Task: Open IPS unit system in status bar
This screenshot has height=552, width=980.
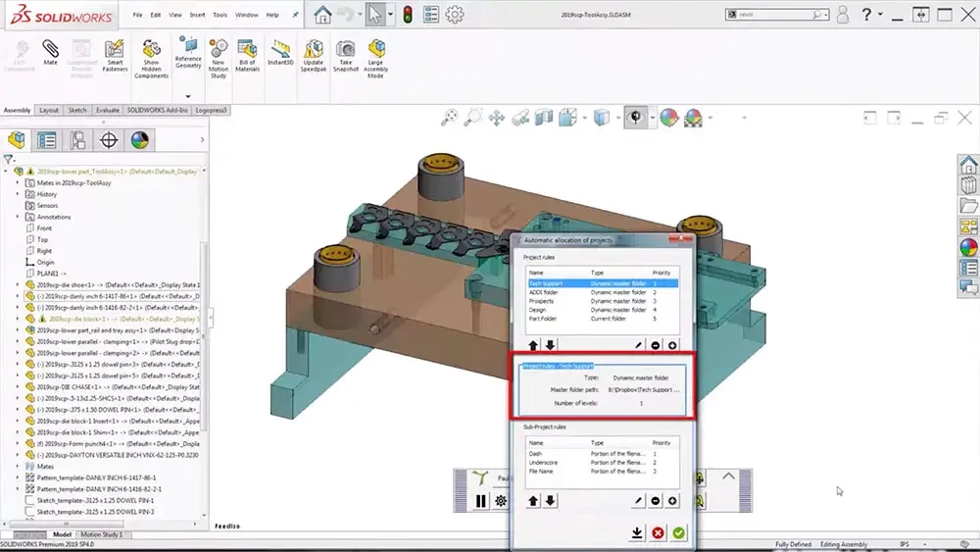Action: [904, 544]
